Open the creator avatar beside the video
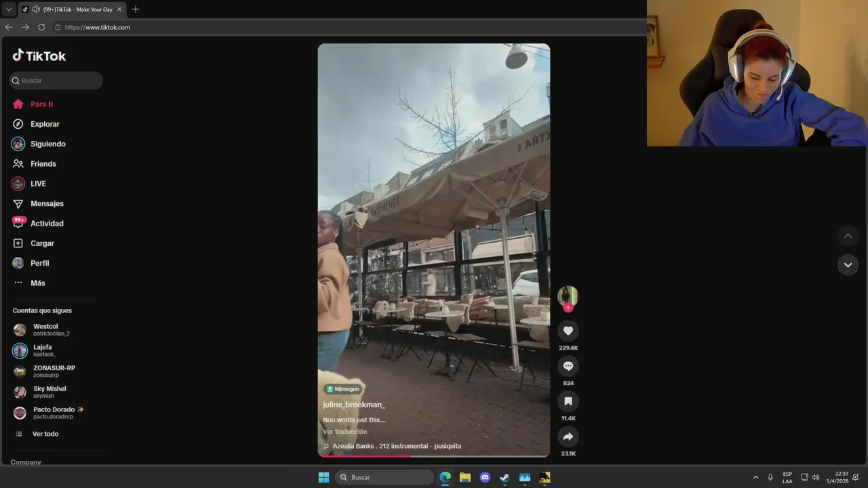Screen dimensions: 868x488 [568, 296]
